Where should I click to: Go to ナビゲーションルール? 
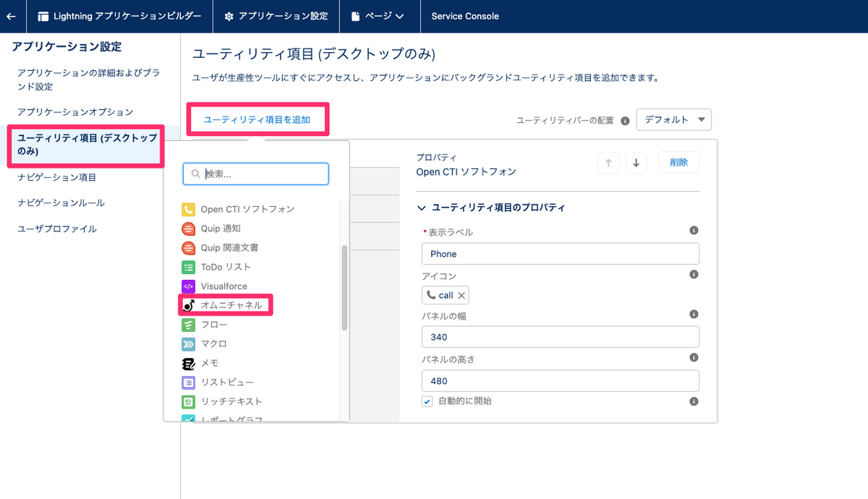pos(61,202)
